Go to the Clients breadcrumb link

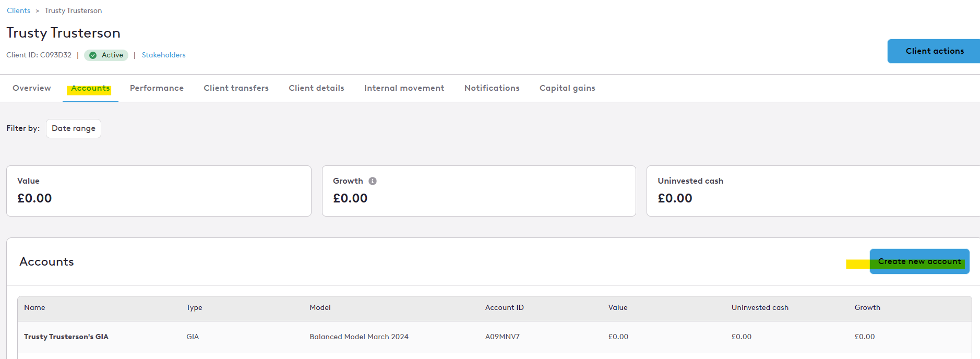tap(19, 10)
